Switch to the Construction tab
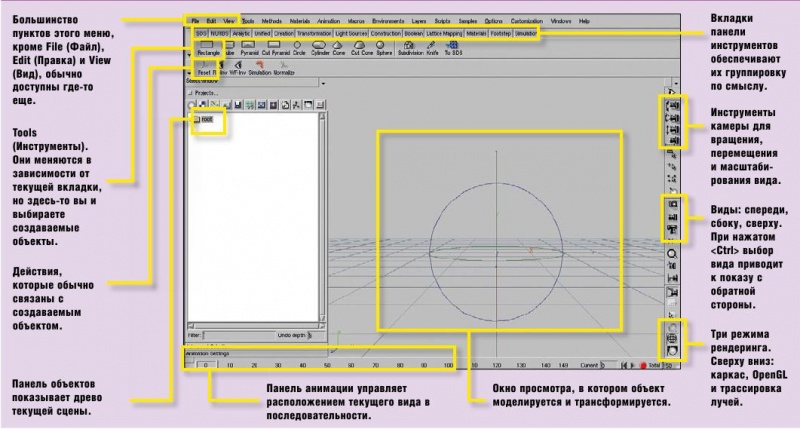Viewport: 800px width, 429px height. click(386, 34)
